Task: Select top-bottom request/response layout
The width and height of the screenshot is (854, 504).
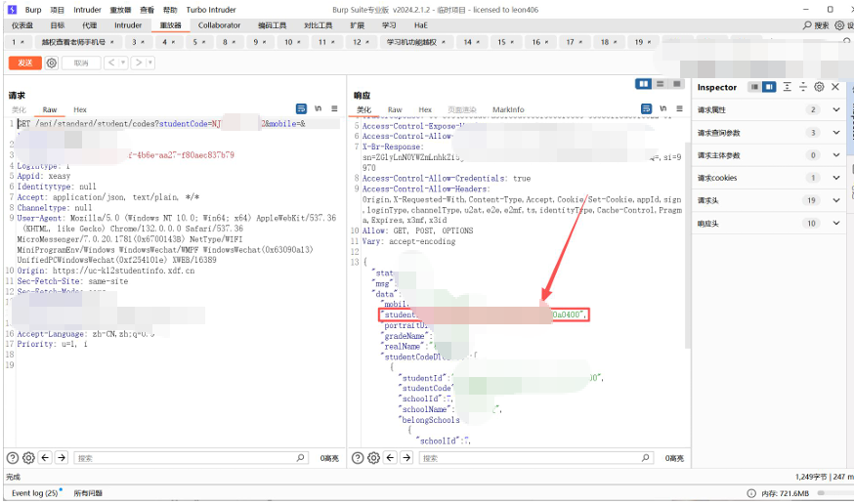Action: tap(661, 84)
